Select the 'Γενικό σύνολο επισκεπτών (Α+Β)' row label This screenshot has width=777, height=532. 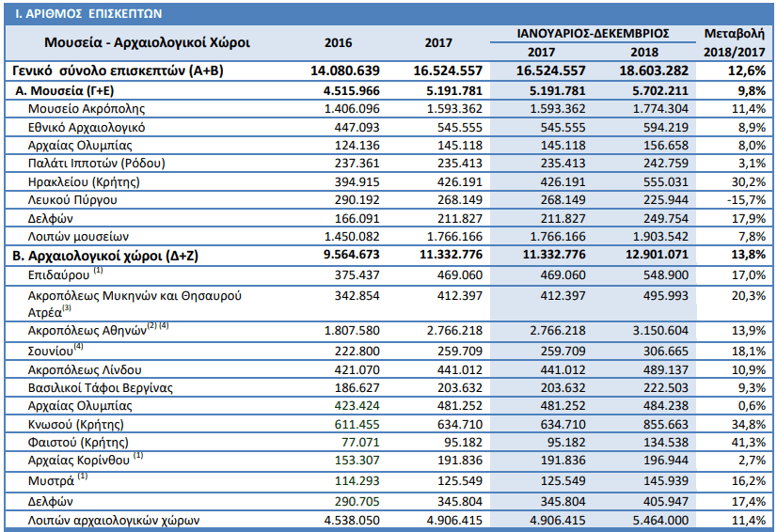[x=118, y=71]
